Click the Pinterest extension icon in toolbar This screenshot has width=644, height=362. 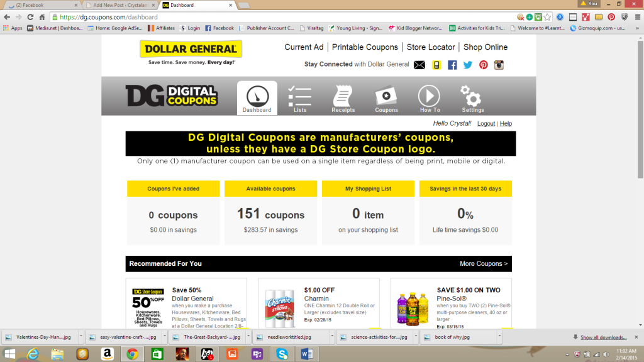click(611, 17)
